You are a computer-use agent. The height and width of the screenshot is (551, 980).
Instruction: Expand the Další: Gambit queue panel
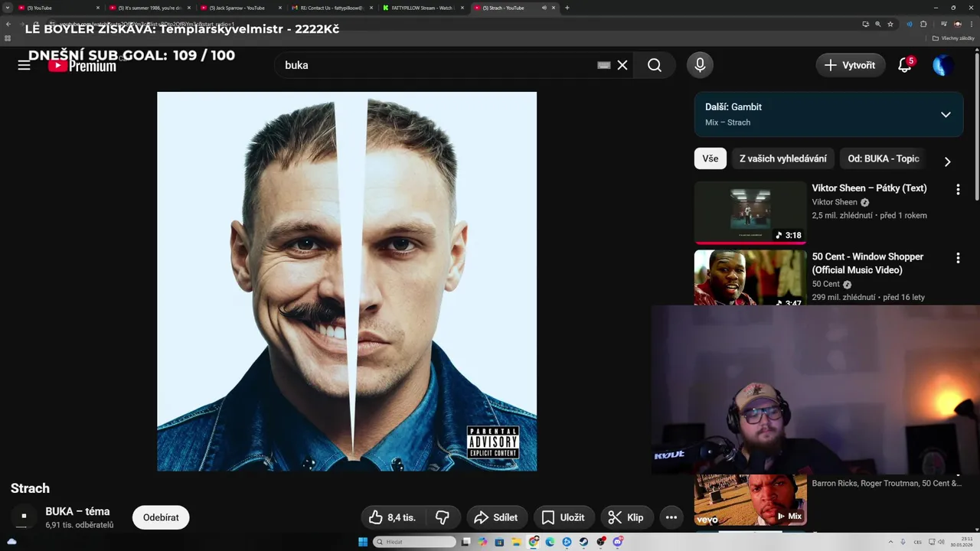946,115
